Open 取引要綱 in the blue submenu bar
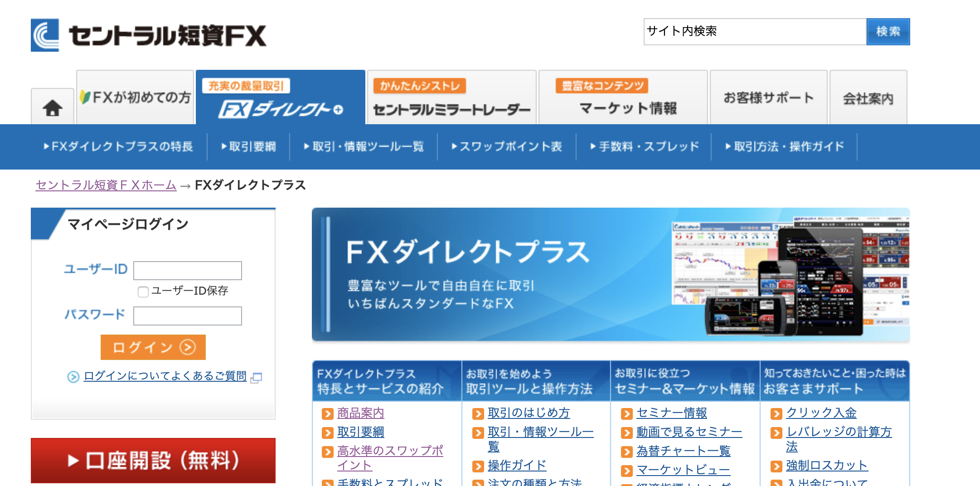980x486 pixels. tap(248, 146)
